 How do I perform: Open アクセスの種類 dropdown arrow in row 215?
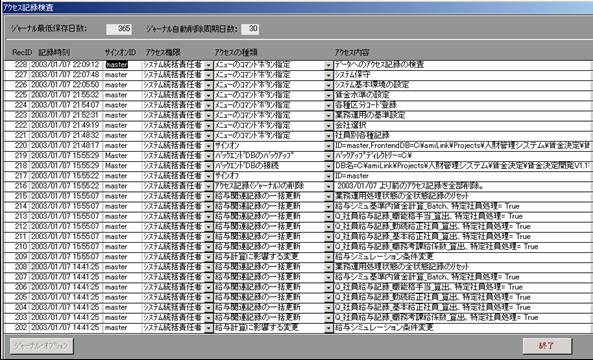(x=328, y=196)
